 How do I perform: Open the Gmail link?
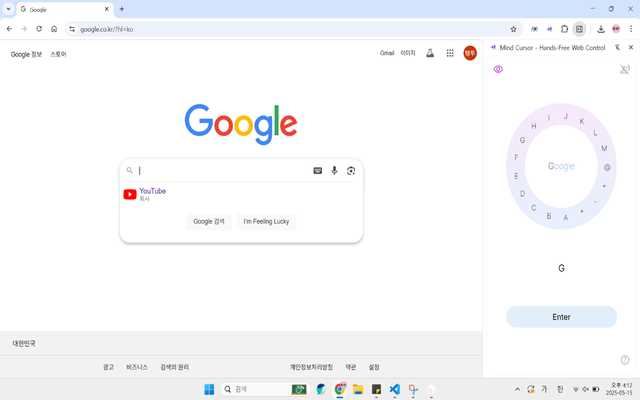click(x=387, y=53)
